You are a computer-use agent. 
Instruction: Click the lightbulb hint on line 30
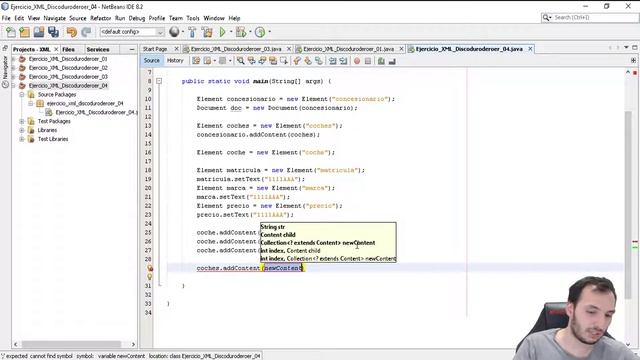(x=150, y=277)
